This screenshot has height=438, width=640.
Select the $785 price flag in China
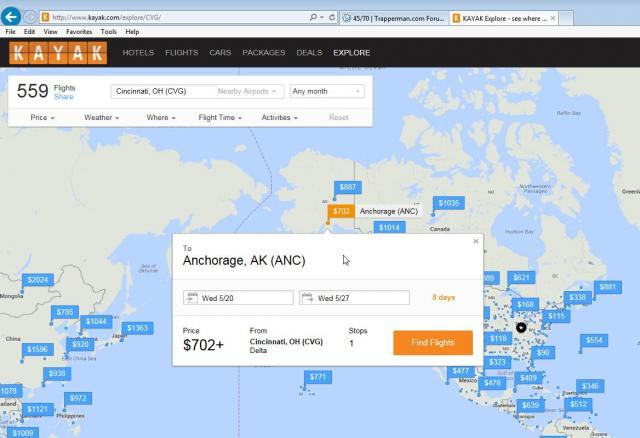point(65,312)
